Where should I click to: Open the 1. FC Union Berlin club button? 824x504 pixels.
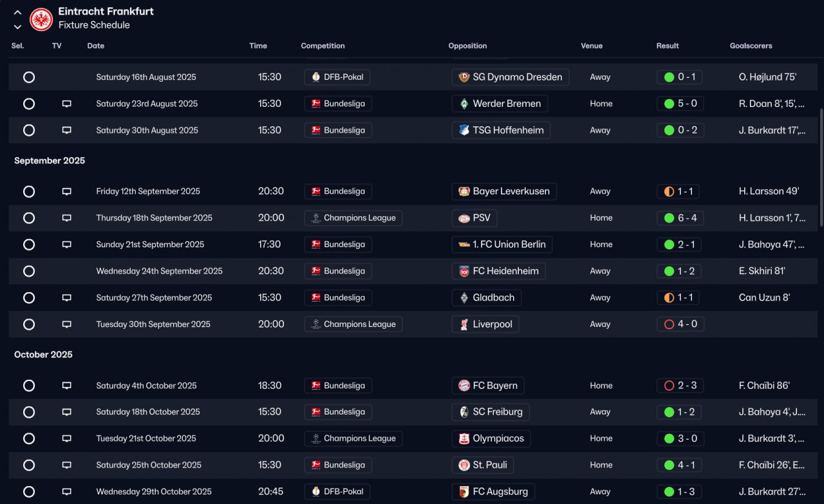pos(502,245)
